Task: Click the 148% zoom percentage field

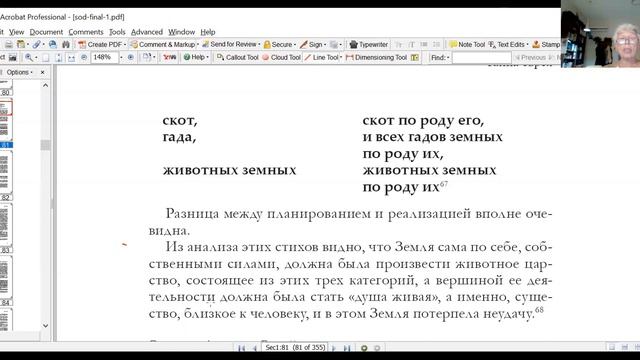Action: pyautogui.click(x=104, y=58)
